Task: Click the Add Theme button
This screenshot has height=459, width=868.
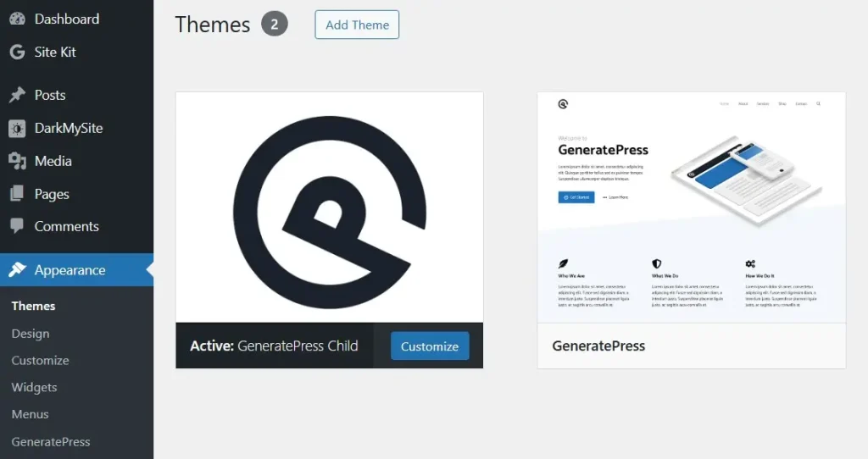Action: click(357, 25)
